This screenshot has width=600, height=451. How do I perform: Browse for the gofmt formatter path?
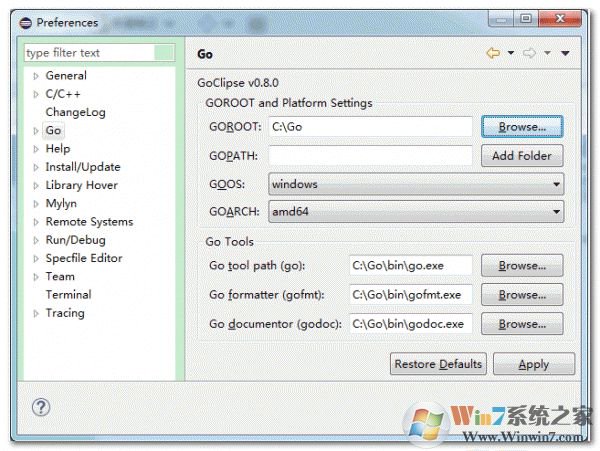tap(522, 295)
